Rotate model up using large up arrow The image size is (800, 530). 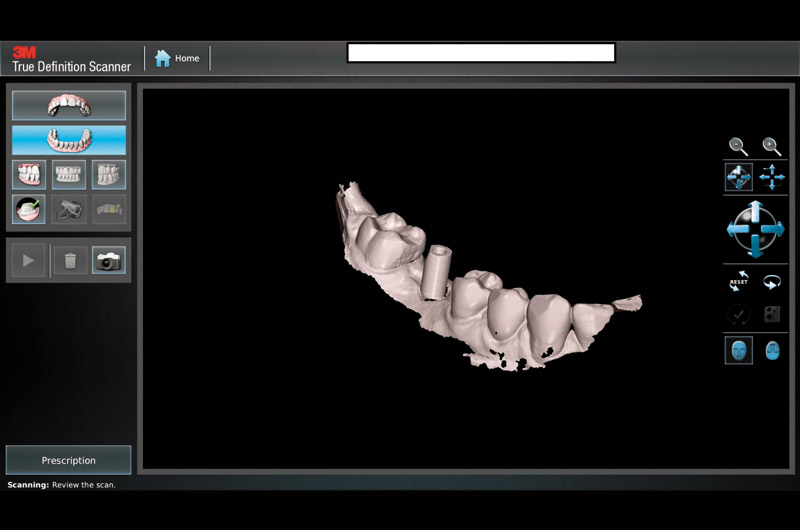[x=756, y=210]
